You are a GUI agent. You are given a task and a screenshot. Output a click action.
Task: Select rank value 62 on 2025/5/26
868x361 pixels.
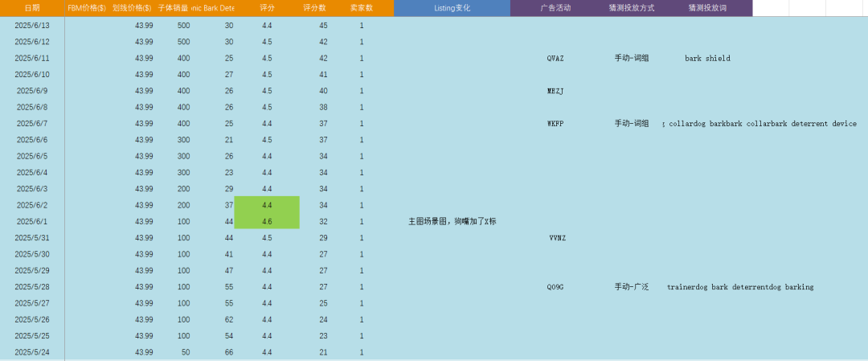click(229, 319)
